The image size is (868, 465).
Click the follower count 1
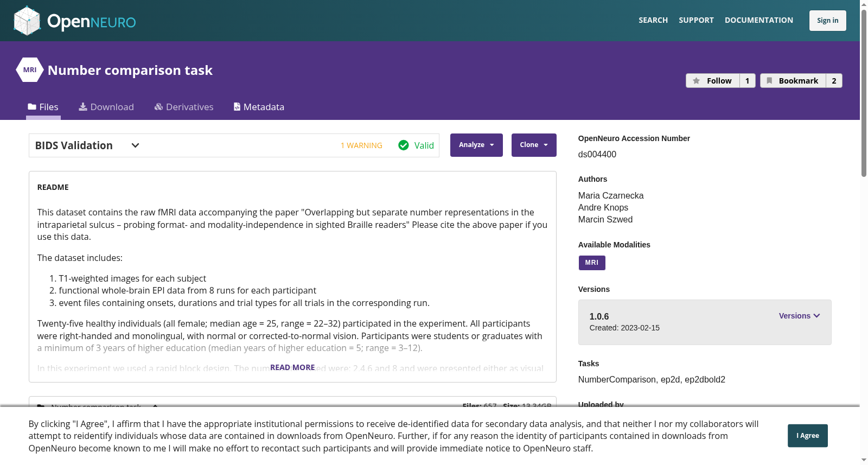(748, 81)
